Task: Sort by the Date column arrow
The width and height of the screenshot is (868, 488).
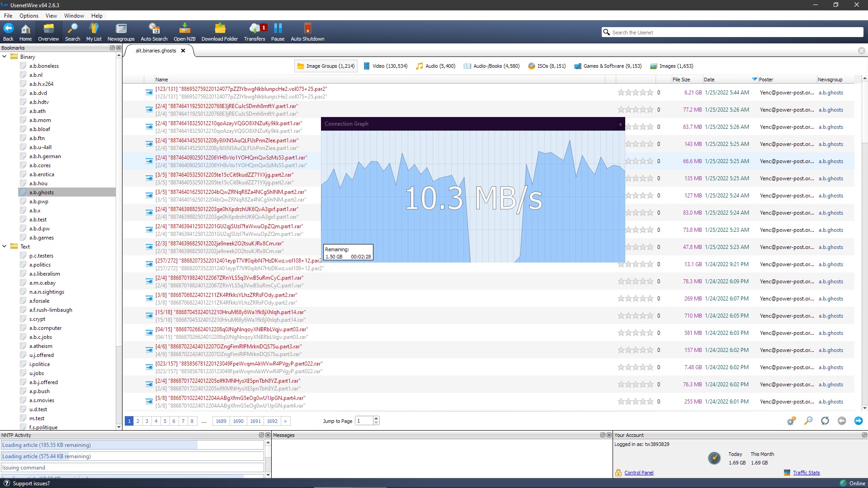Action: pyautogui.click(x=754, y=79)
